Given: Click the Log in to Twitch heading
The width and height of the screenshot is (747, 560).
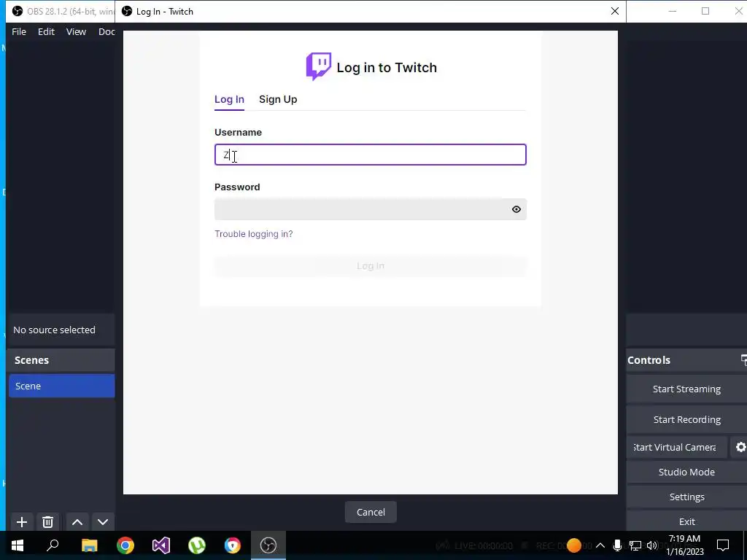Looking at the screenshot, I should [387, 67].
